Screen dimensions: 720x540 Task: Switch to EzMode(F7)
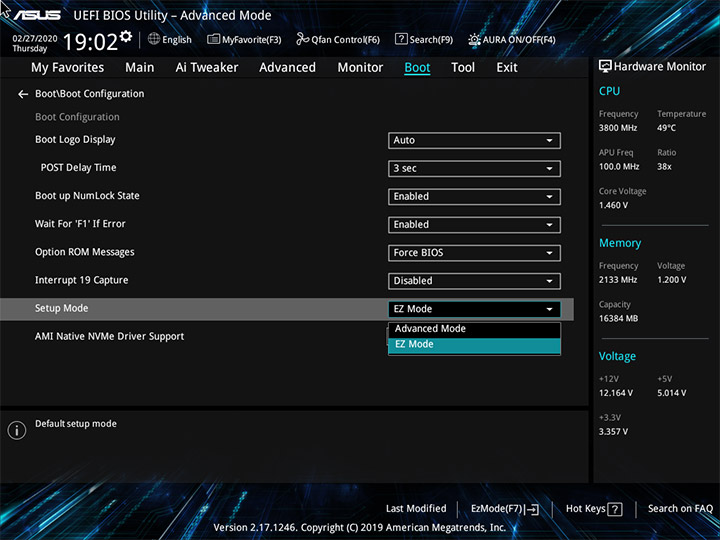coord(505,509)
